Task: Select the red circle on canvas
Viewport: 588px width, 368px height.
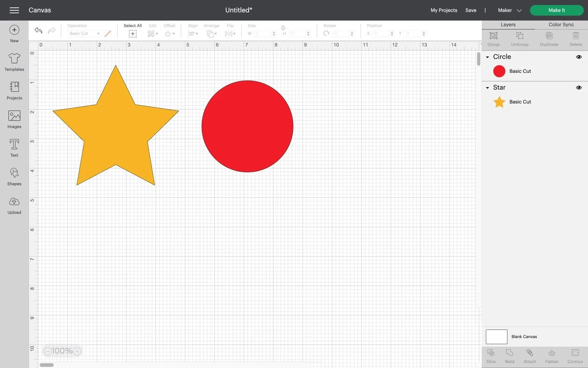Action: pos(247,126)
